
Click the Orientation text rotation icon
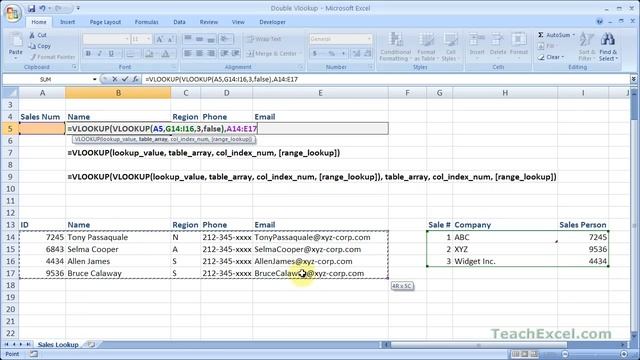pos(225,39)
